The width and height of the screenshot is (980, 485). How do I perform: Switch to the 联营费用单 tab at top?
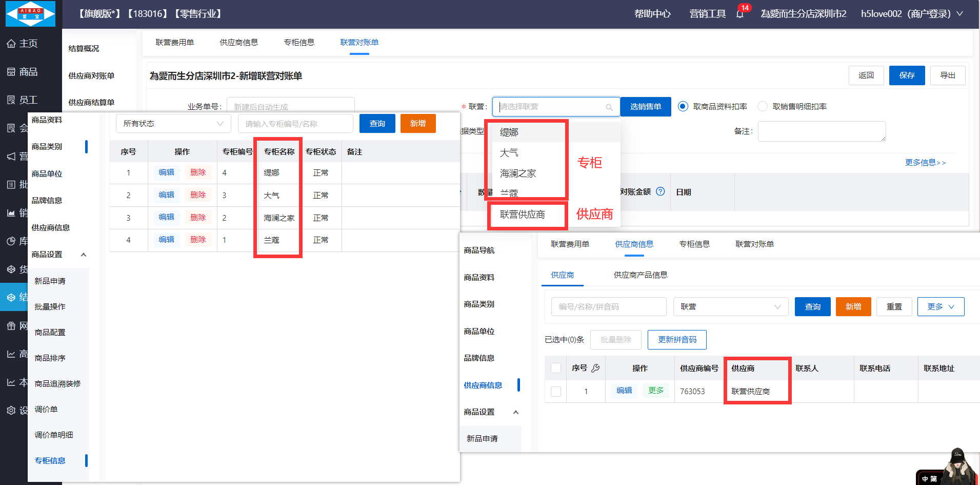[174, 42]
